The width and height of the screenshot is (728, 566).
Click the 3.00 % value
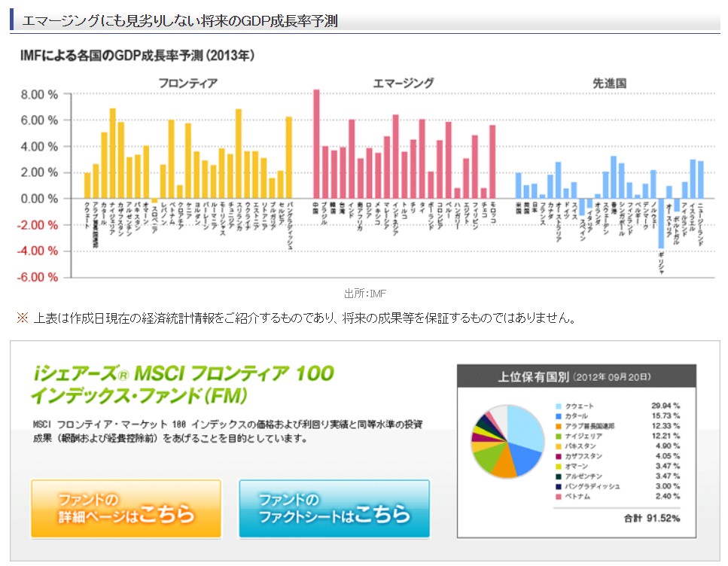pos(668,486)
